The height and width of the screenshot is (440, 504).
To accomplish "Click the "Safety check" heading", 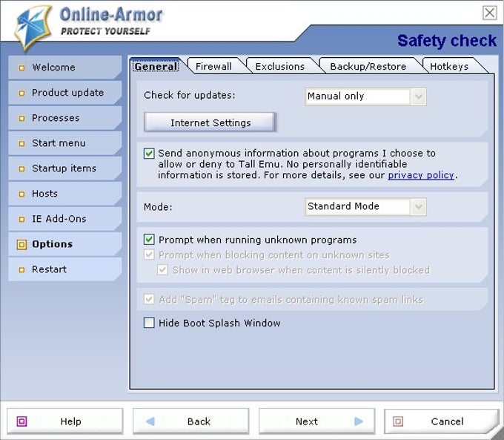I will point(447,41).
